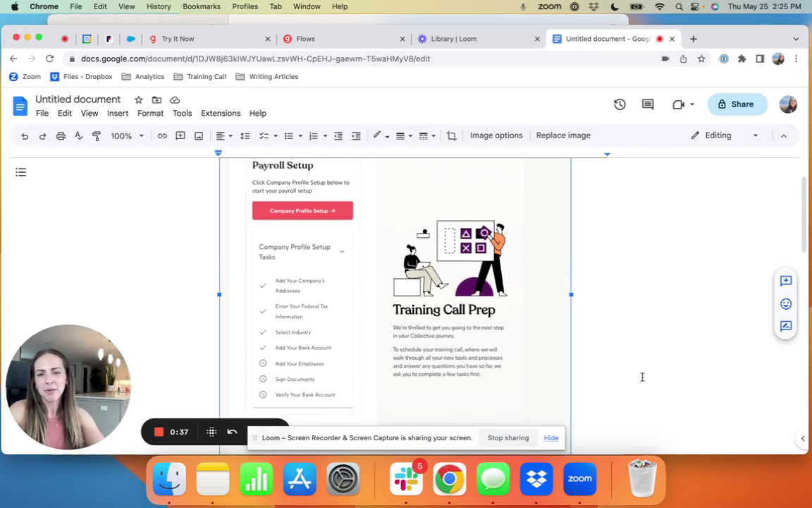Collapse the Docs toolbar chevron
Image resolution: width=812 pixels, height=508 pixels.
784,135
